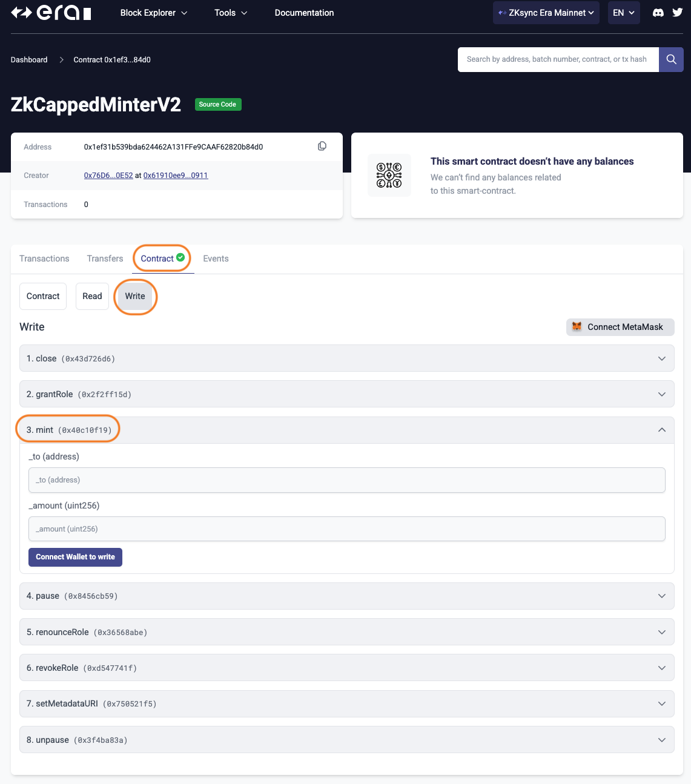
Task: Open the Twitter icon link
Action: (677, 13)
